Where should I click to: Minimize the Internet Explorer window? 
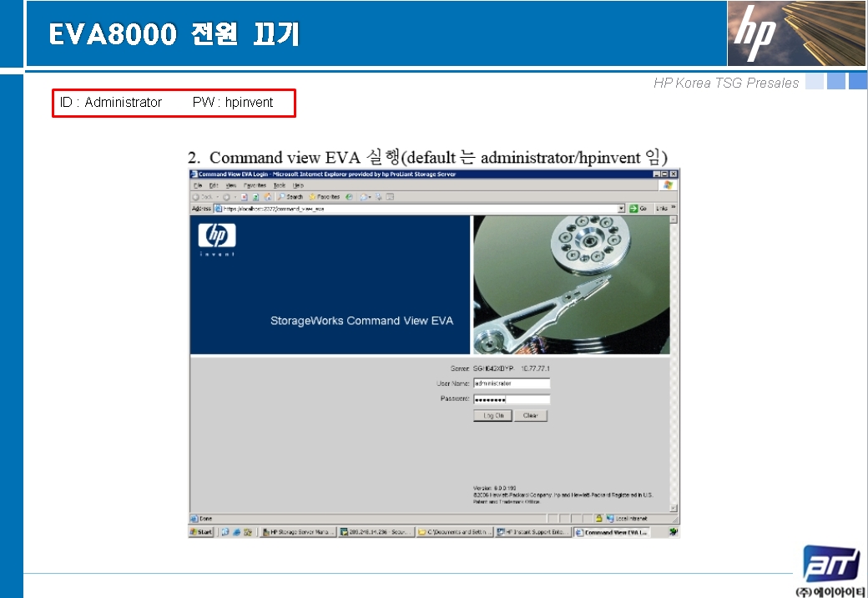657,174
